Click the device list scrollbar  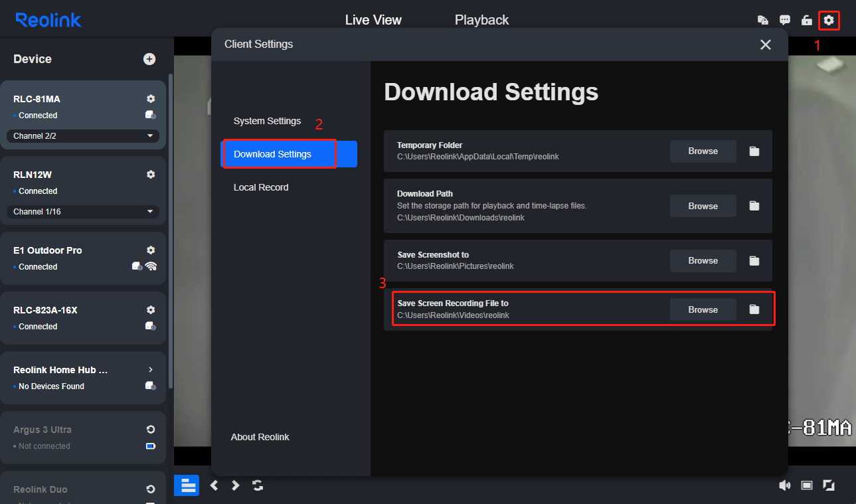[171, 230]
